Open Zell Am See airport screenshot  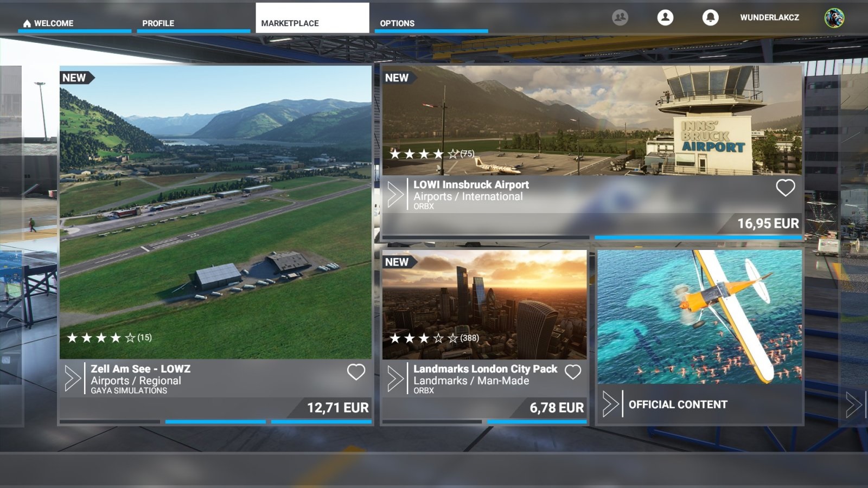[215, 213]
